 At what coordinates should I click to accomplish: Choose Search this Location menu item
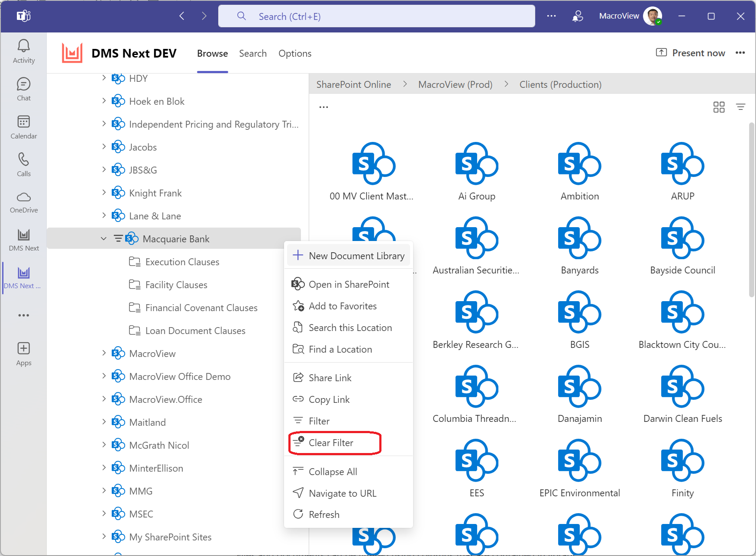pyautogui.click(x=349, y=328)
